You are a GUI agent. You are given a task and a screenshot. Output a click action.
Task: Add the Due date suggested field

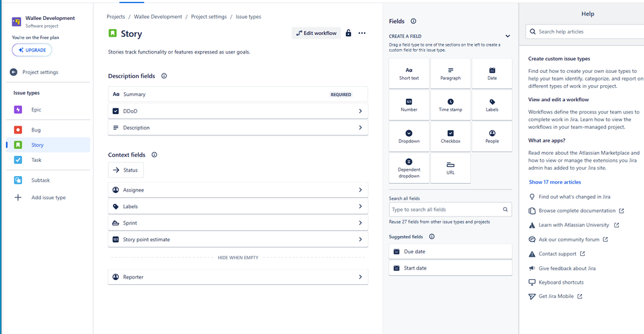[450, 251]
